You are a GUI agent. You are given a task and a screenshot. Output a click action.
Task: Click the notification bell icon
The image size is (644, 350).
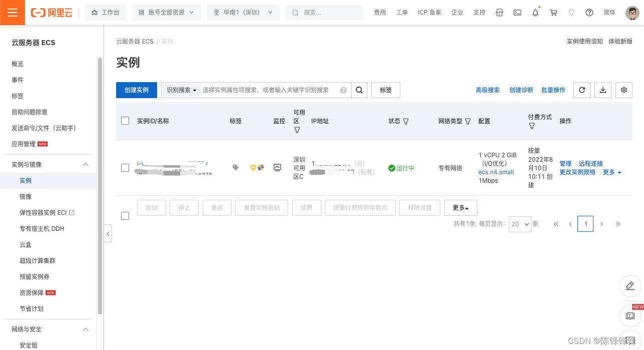click(535, 13)
